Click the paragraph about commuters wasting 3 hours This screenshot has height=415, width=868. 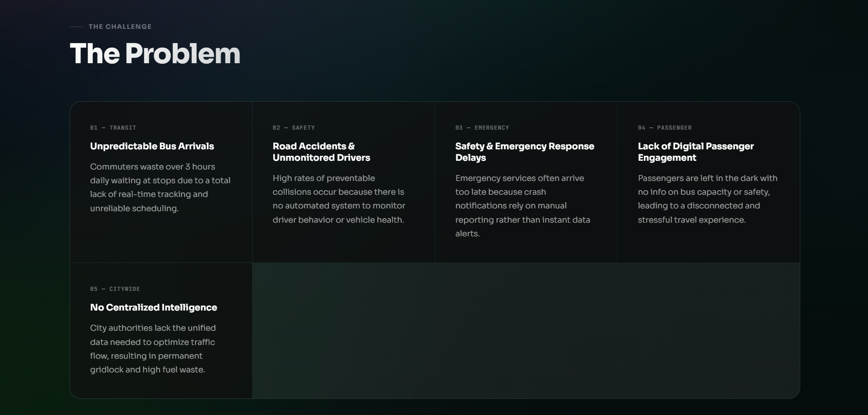(x=160, y=187)
